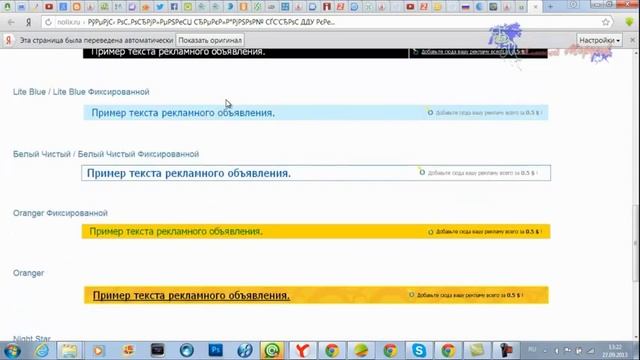
Task: Go back with the browser back arrow
Action: point(11,22)
